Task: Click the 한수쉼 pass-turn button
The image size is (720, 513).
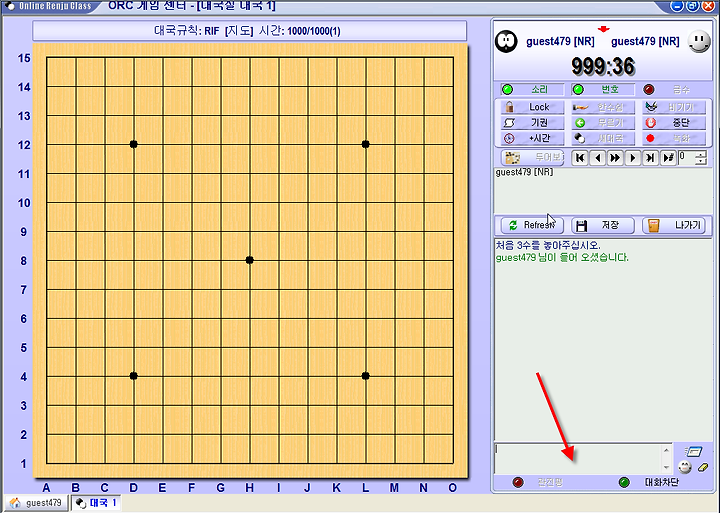Action: (603, 107)
